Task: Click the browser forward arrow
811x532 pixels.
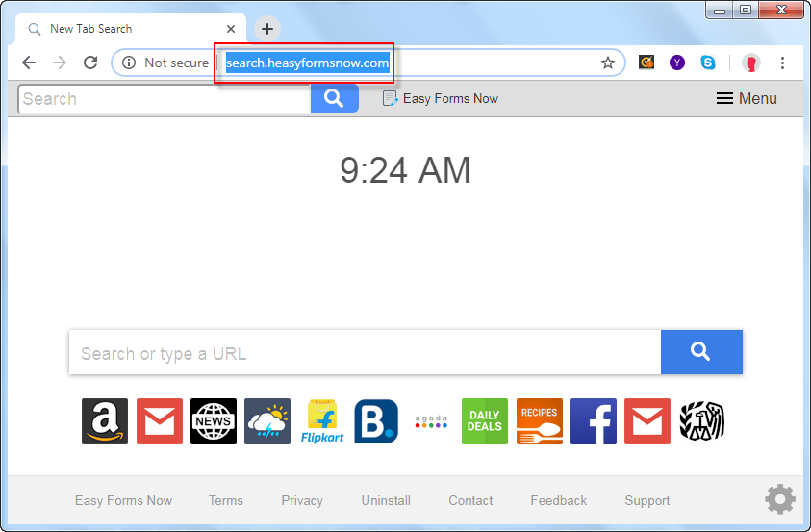Action: point(60,63)
